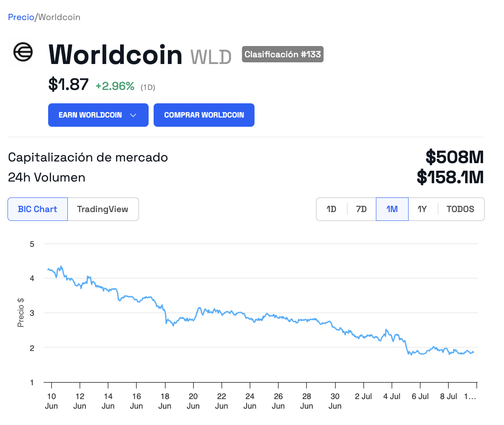The width and height of the screenshot is (504, 425).
Task: Select the 1Y time range
Action: point(422,209)
